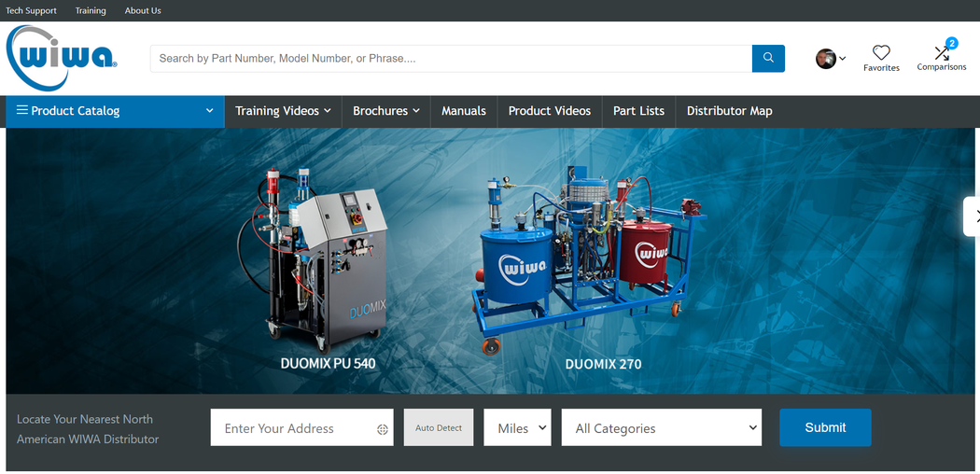Viewport: 980px width, 474px height.
Task: Click the DUOMIX PU 540 caption
Action: (x=329, y=364)
